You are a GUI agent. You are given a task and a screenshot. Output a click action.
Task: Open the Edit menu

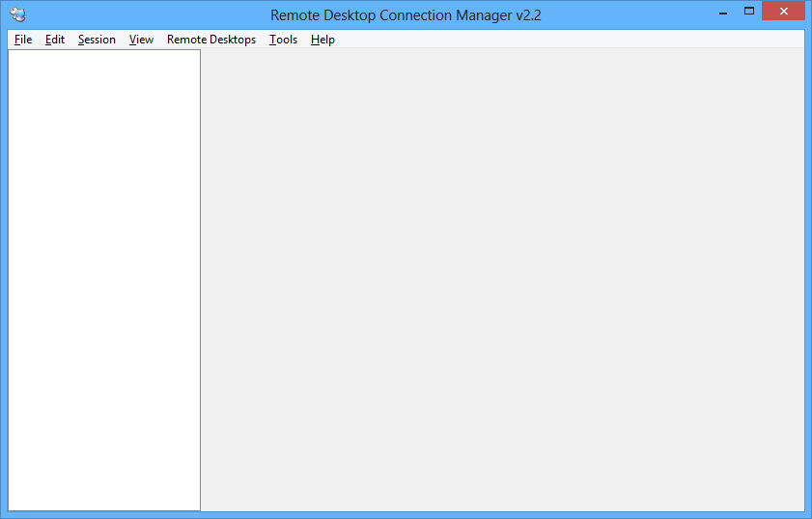click(55, 40)
